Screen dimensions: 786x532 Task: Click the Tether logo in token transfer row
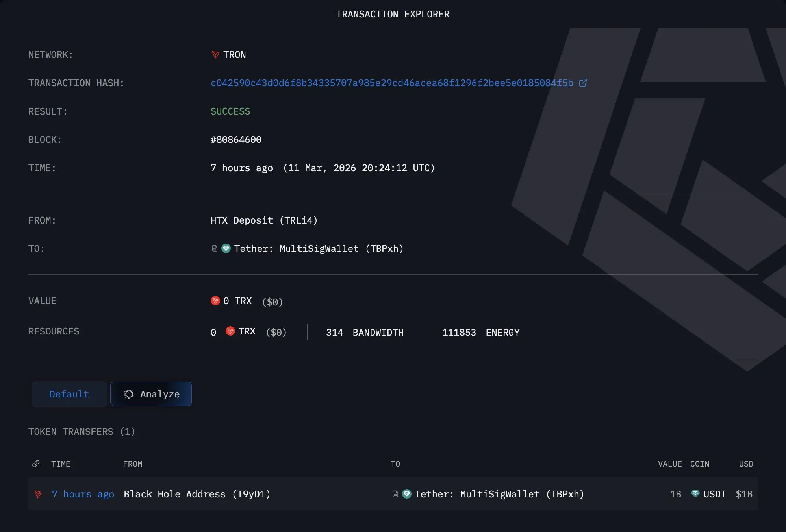coord(407,494)
